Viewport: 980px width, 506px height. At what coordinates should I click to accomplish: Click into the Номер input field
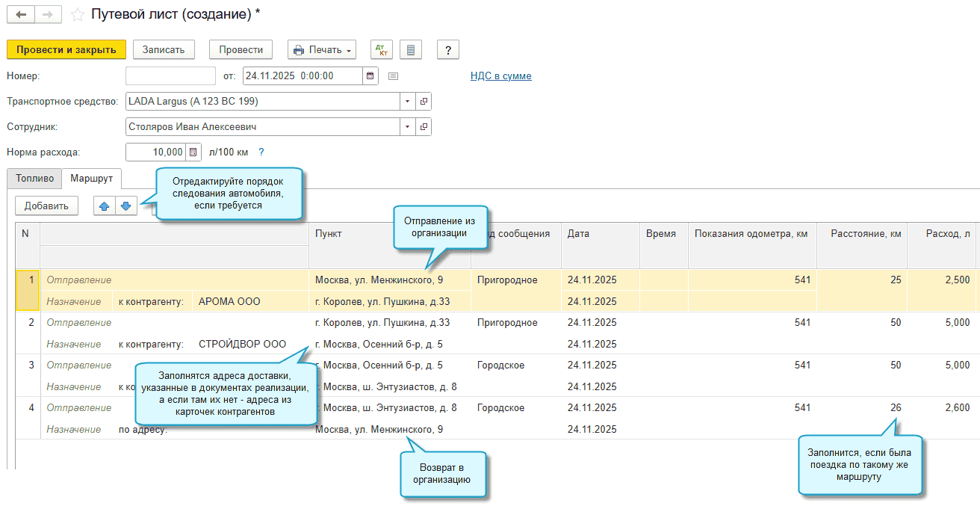[170, 76]
